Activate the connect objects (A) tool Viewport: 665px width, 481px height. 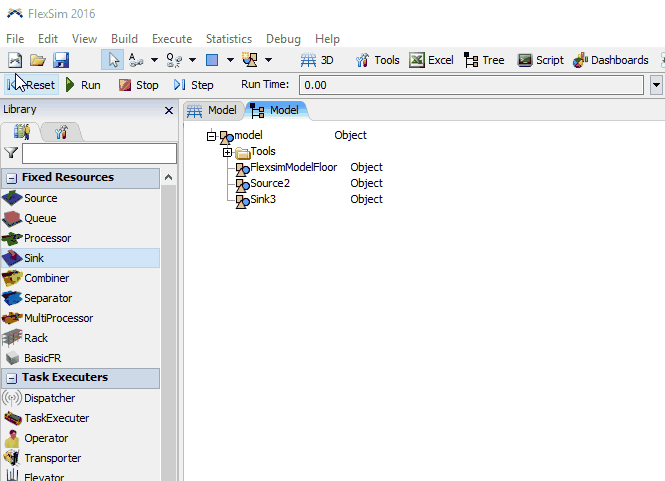(x=136, y=60)
